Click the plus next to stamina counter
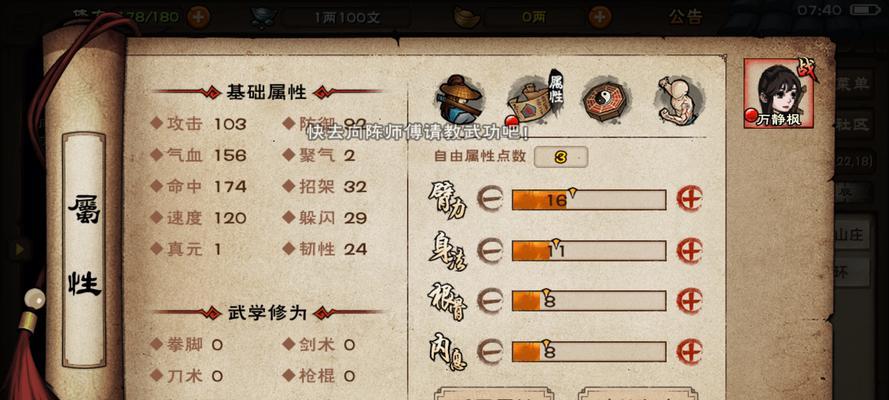889x400 pixels. pos(198,17)
